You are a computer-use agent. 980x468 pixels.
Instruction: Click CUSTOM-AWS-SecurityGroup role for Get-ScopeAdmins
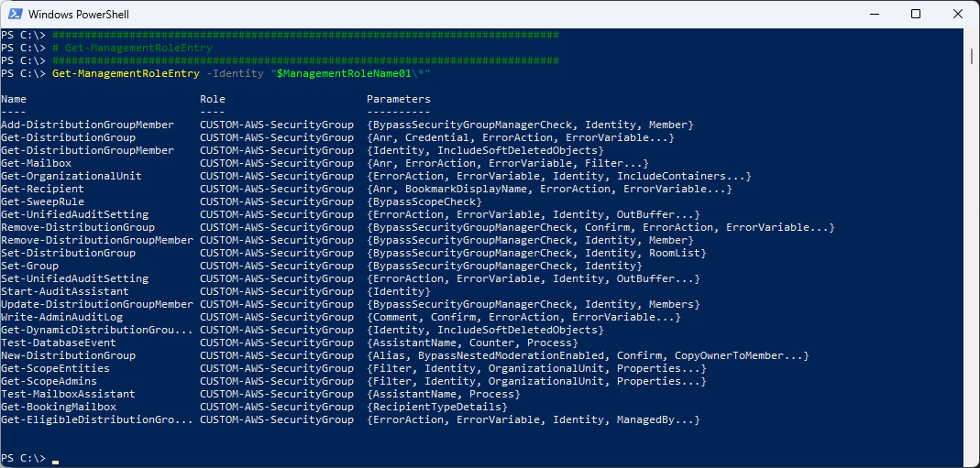[x=277, y=381]
